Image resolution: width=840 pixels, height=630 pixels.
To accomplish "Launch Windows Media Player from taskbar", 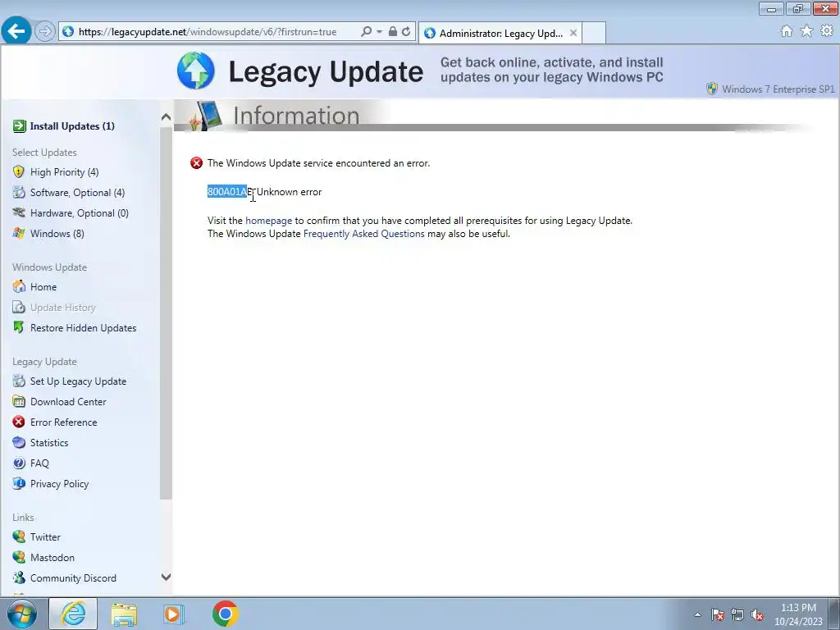I will coord(174,614).
